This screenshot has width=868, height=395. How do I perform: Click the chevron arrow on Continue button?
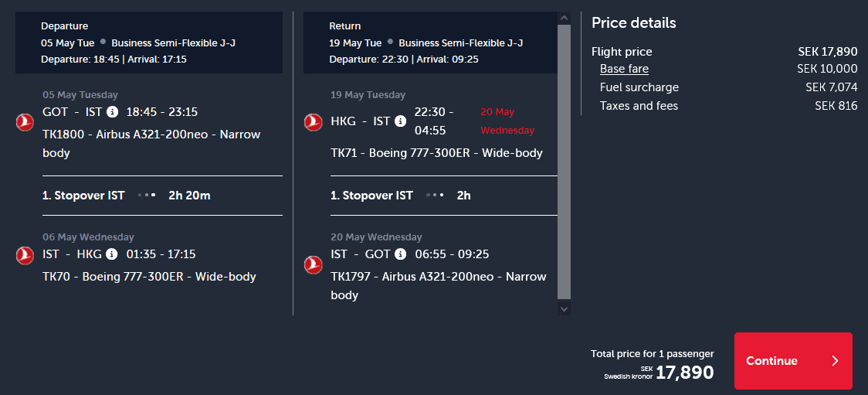[834, 361]
